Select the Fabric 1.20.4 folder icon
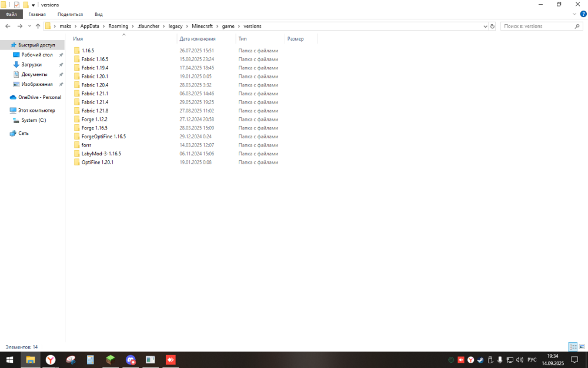This screenshot has width=588, height=368. 77,85
